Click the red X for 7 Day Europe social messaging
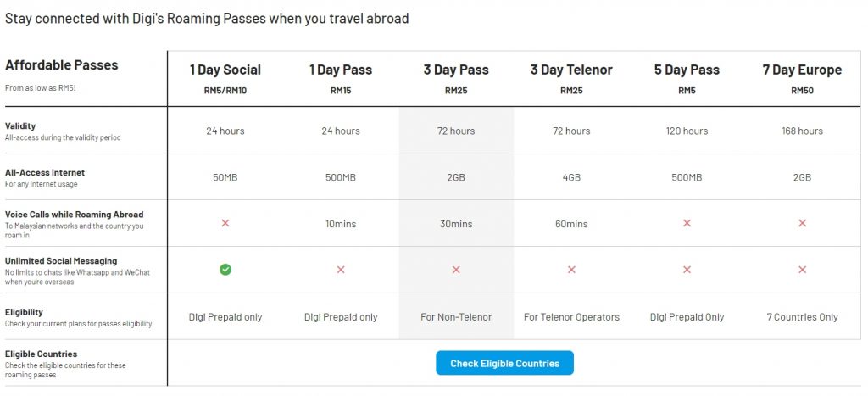 802,270
